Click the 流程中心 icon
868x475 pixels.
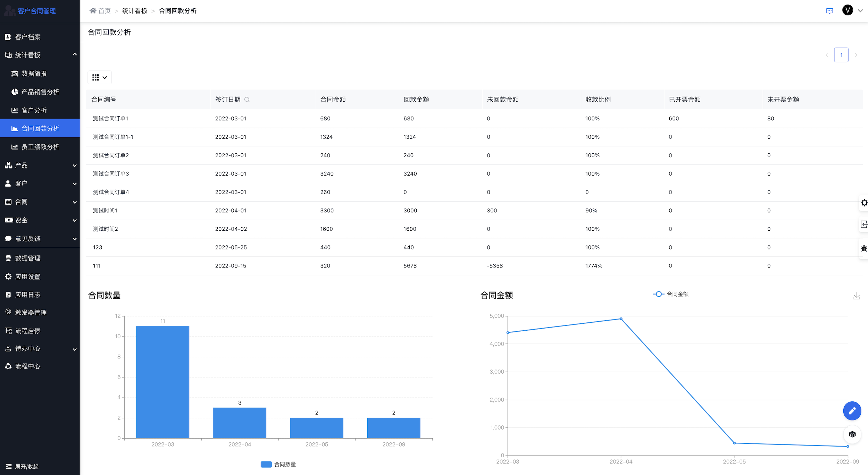(x=8, y=366)
